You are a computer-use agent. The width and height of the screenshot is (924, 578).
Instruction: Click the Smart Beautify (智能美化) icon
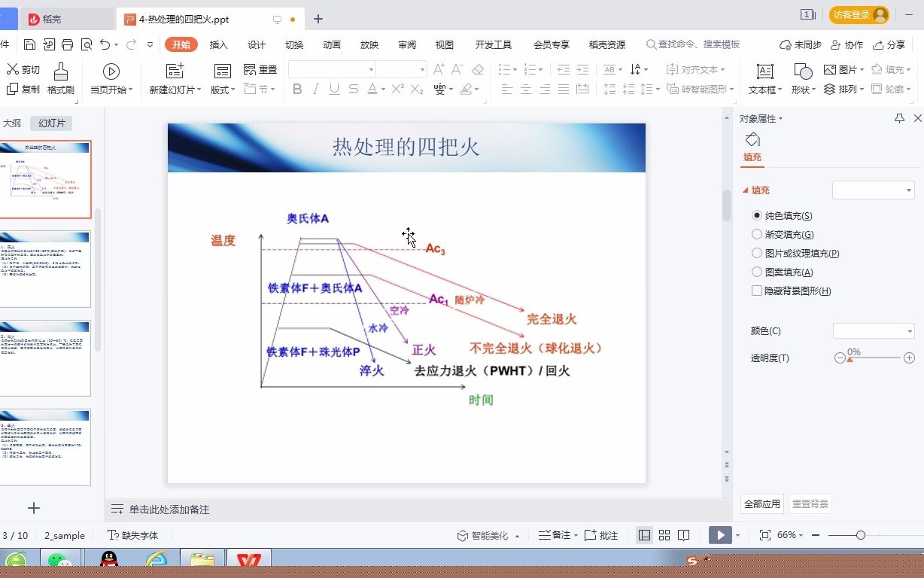tap(464, 535)
